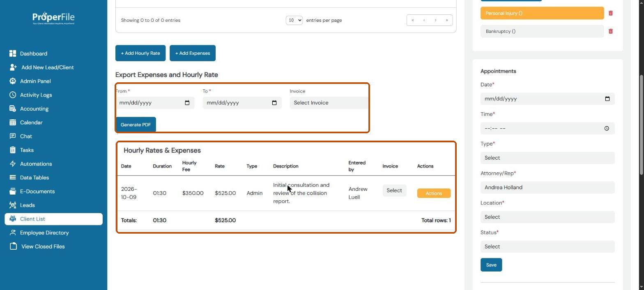This screenshot has height=290, width=644.
Task: Click the Automations lightning icon
Action: pyautogui.click(x=13, y=164)
